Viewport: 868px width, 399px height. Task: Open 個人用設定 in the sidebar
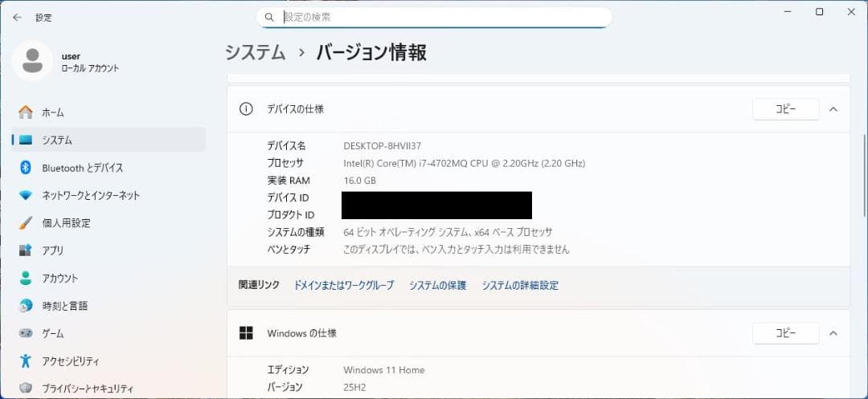pyautogui.click(x=108, y=223)
